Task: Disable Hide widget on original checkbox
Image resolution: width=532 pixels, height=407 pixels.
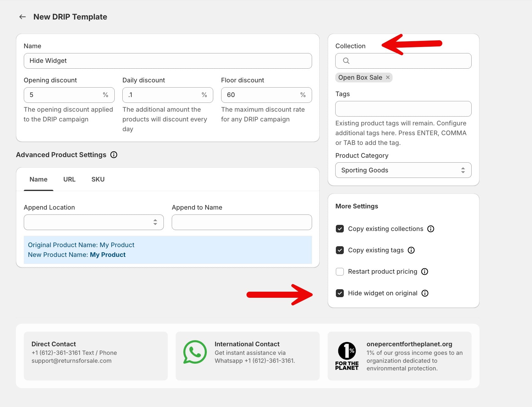Action: pyautogui.click(x=340, y=293)
